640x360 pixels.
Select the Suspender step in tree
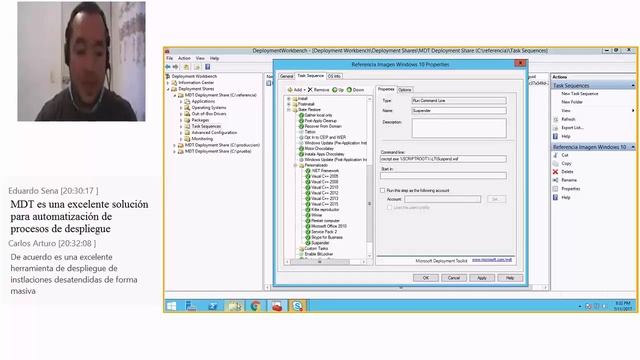coord(320,243)
